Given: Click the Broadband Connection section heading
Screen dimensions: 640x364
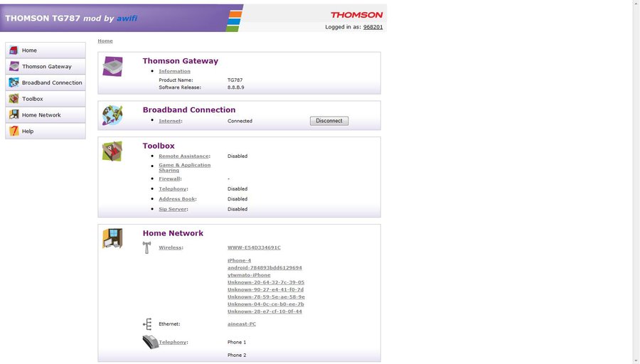Looking at the screenshot, I should (x=189, y=109).
